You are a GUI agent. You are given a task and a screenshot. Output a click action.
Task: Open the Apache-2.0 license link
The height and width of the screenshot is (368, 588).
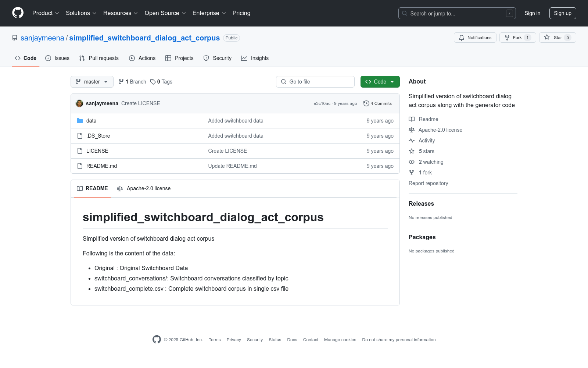pos(440,130)
